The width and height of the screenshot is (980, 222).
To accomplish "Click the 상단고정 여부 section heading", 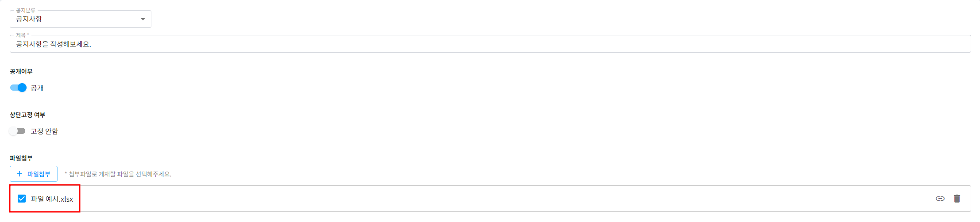I will tap(27, 115).
